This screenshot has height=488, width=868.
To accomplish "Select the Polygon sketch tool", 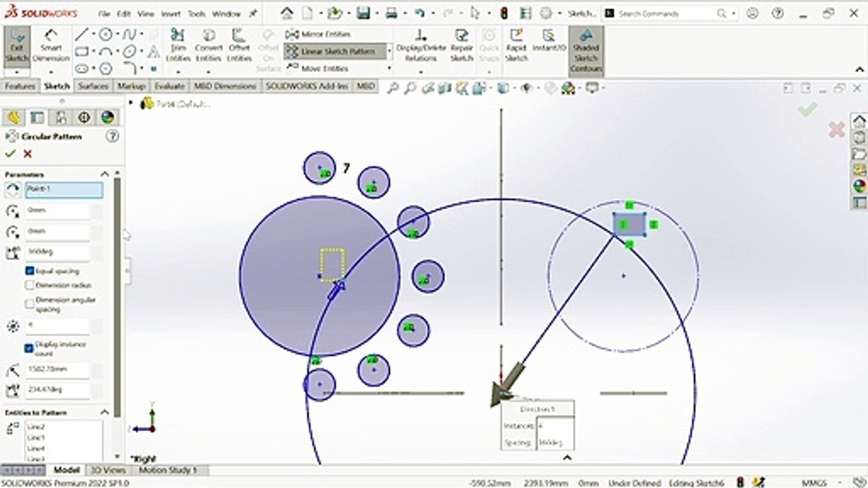I will [106, 68].
